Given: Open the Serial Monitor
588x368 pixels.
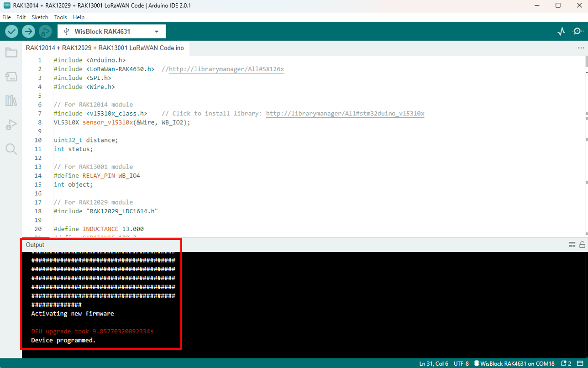Looking at the screenshot, I should pyautogui.click(x=578, y=32).
